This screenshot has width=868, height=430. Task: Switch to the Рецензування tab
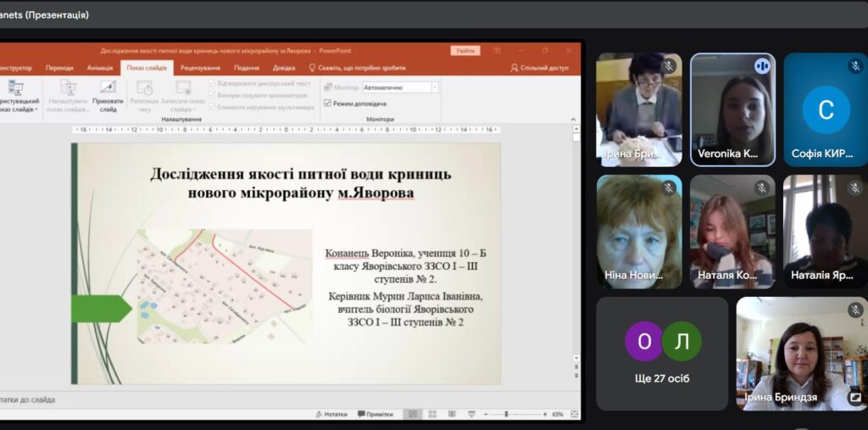click(x=200, y=68)
